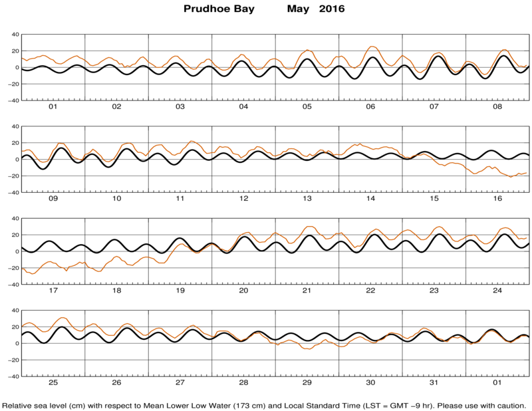Click the day label "13"
The height and width of the screenshot is (411, 532).
pyautogui.click(x=307, y=199)
